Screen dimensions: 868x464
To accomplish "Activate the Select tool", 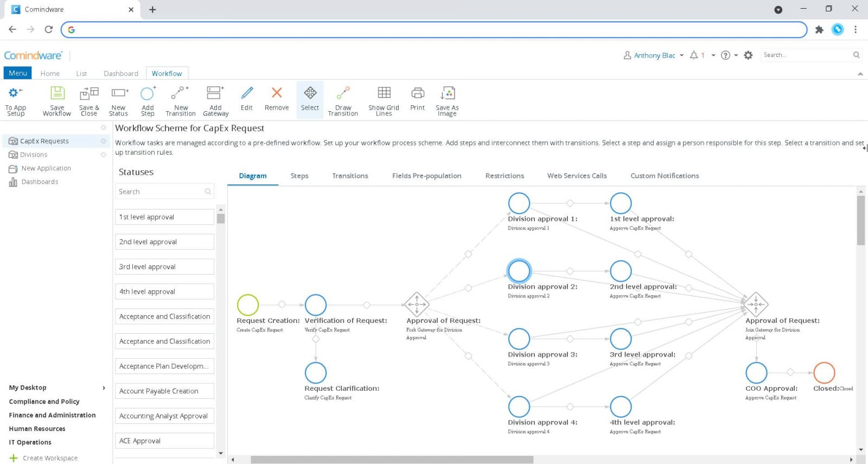I will 310,100.
